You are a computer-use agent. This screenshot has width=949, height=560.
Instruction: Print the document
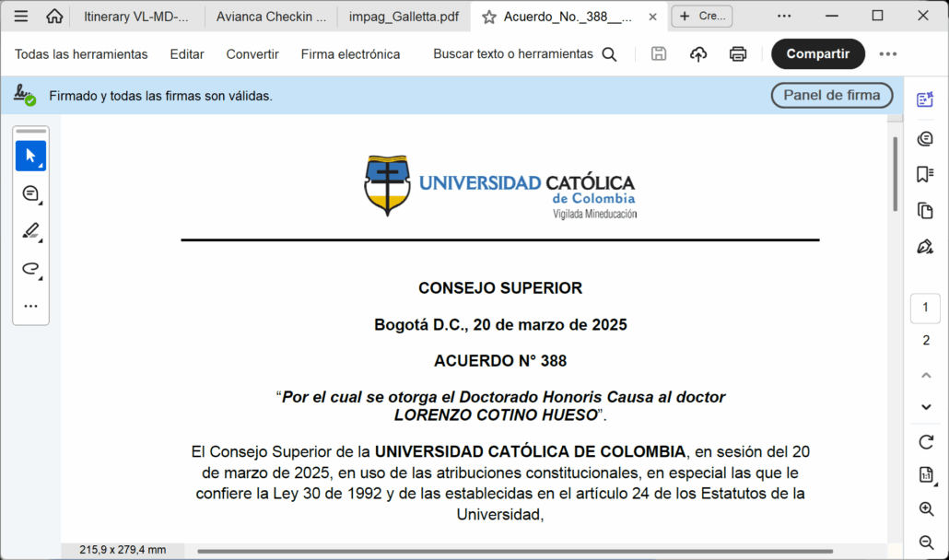pyautogui.click(x=738, y=54)
